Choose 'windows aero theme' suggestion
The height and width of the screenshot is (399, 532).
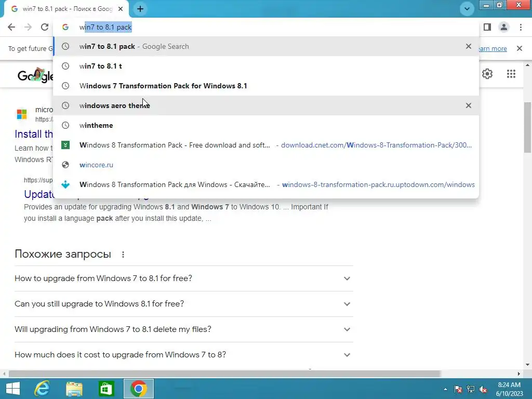266,105
